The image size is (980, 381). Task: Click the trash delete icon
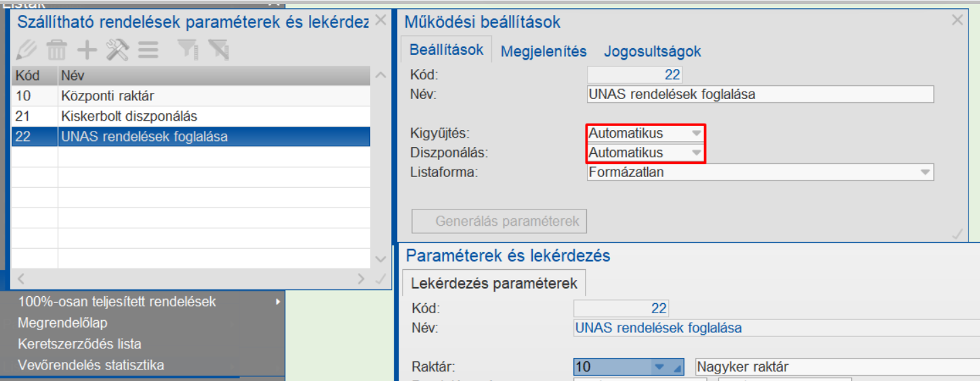coord(56,49)
